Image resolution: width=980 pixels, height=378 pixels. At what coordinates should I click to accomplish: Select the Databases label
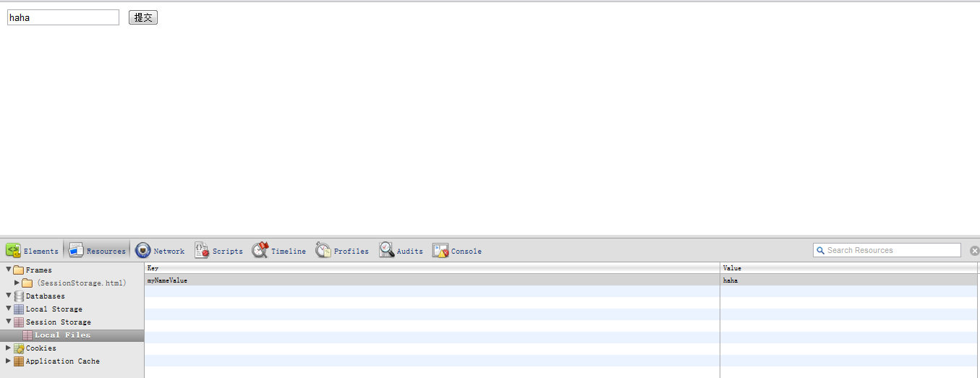(x=46, y=296)
